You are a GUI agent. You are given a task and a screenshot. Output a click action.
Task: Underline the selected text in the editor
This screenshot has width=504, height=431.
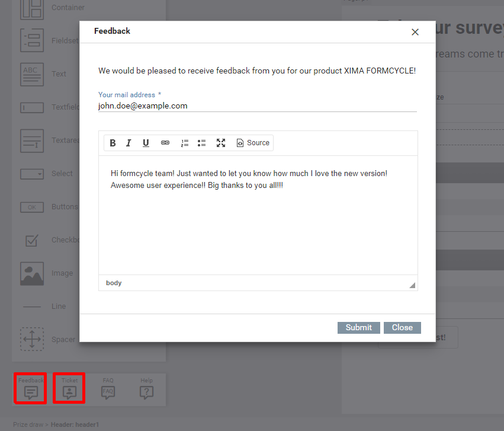click(146, 143)
